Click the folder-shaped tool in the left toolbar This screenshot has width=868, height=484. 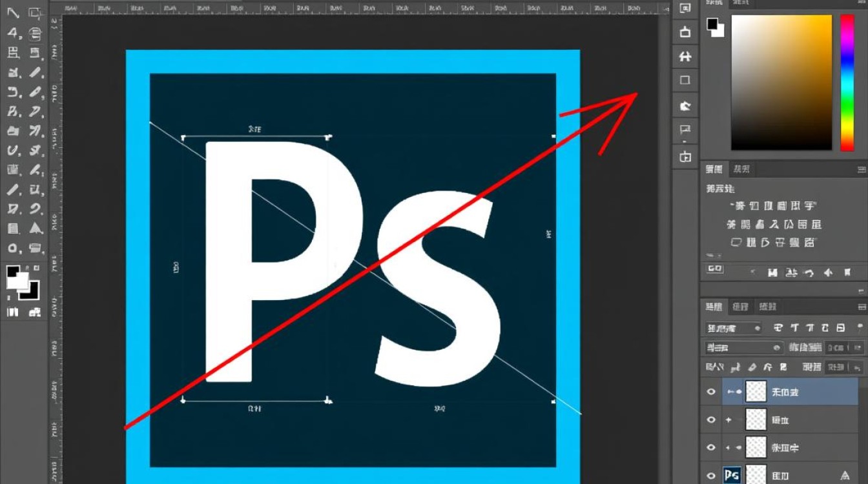(x=13, y=131)
